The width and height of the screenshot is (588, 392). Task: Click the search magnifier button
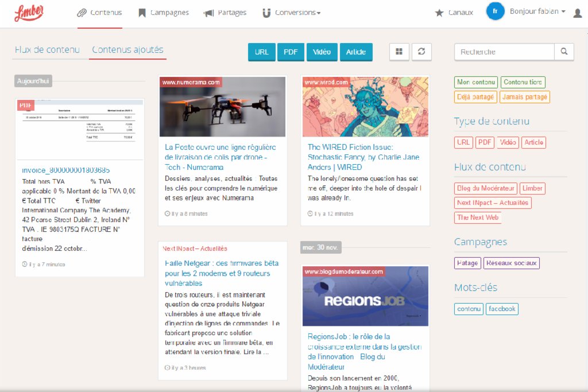coord(564,52)
